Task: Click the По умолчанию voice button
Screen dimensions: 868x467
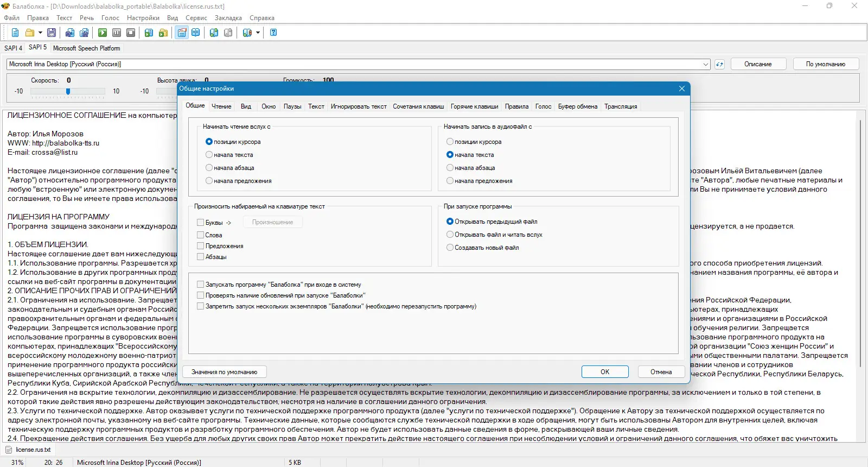Action: pyautogui.click(x=826, y=64)
